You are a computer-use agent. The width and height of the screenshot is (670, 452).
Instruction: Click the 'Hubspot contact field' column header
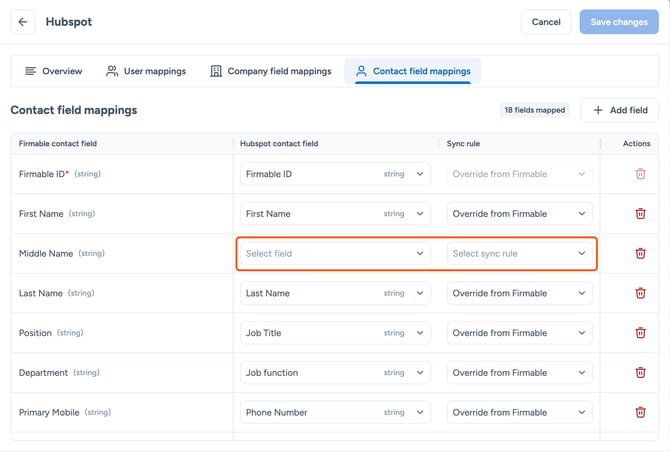(279, 144)
